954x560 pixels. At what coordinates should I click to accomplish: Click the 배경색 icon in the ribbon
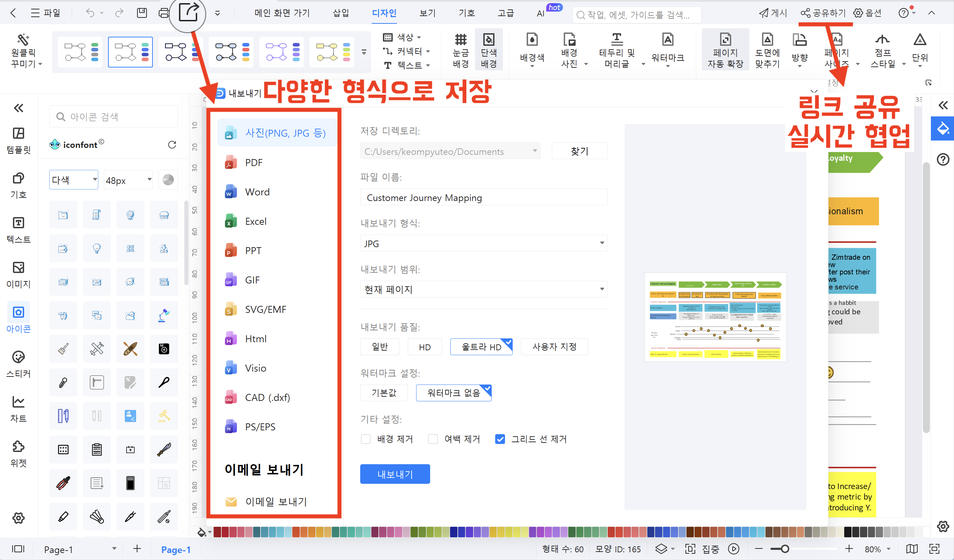pos(532,49)
